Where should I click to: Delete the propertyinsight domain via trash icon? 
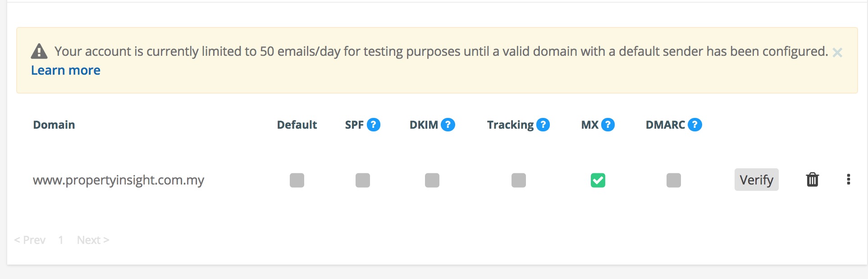click(x=812, y=180)
